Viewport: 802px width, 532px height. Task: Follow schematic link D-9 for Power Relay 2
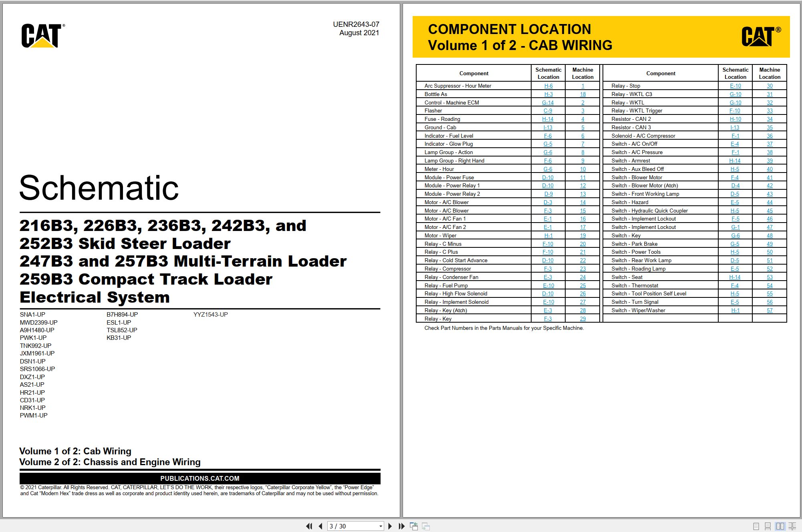[548, 194]
